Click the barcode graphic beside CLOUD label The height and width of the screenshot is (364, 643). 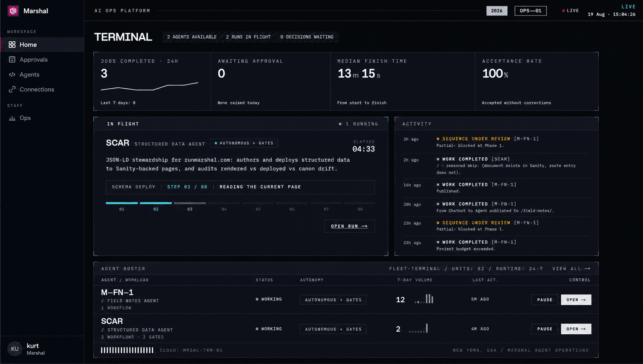(x=127, y=350)
